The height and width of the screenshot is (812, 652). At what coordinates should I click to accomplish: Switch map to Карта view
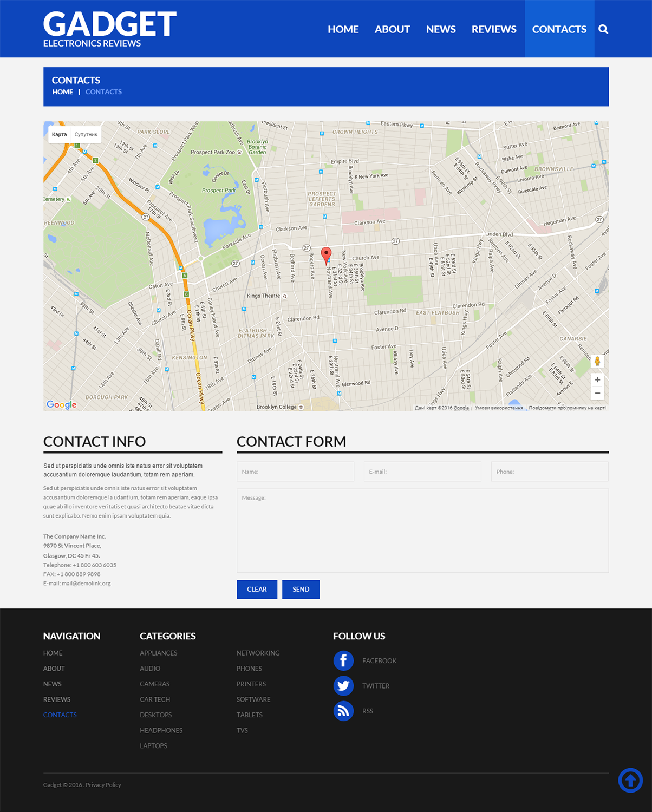pos(60,135)
